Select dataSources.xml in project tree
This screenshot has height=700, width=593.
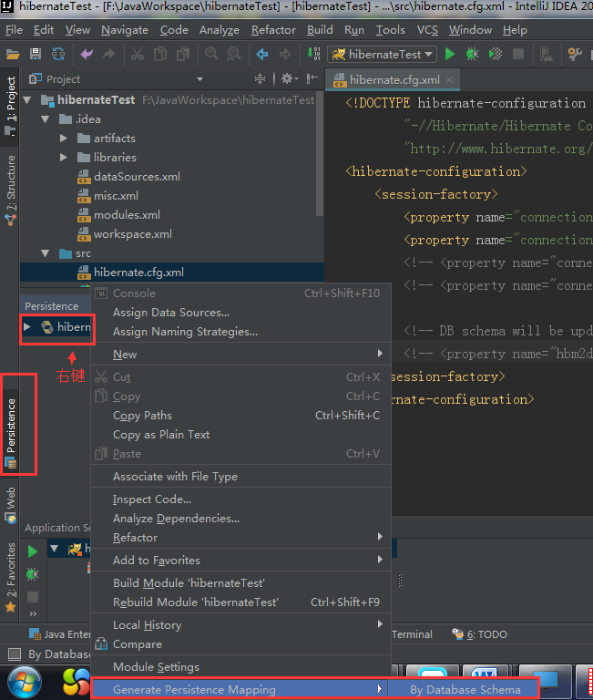pos(128,177)
